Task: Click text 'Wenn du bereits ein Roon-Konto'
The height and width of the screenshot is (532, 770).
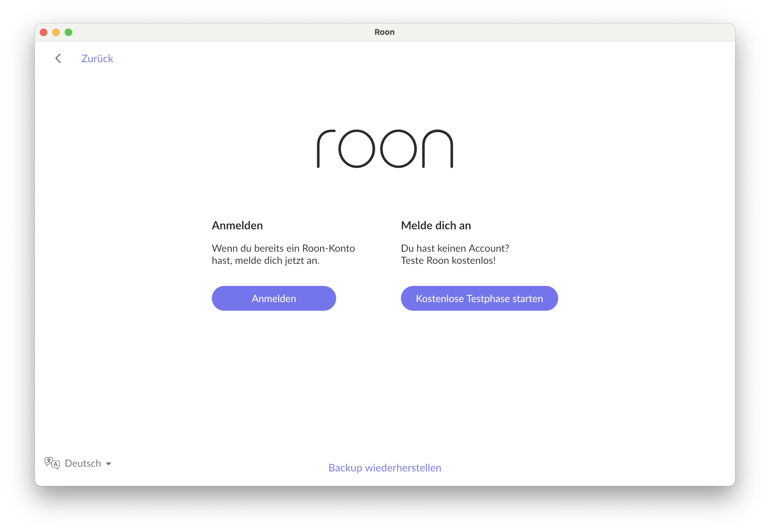Action: click(283, 248)
